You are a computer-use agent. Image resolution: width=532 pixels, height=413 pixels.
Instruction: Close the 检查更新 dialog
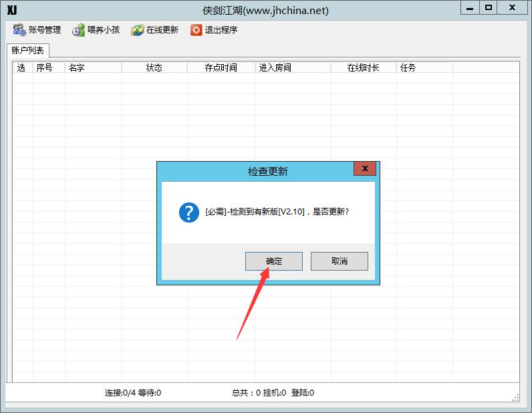tap(365, 168)
